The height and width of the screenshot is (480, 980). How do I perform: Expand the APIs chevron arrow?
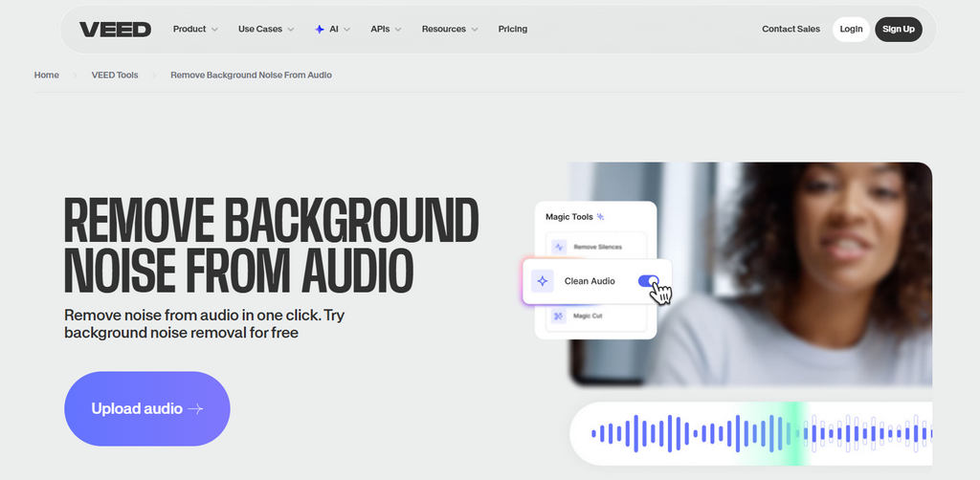coord(397,30)
